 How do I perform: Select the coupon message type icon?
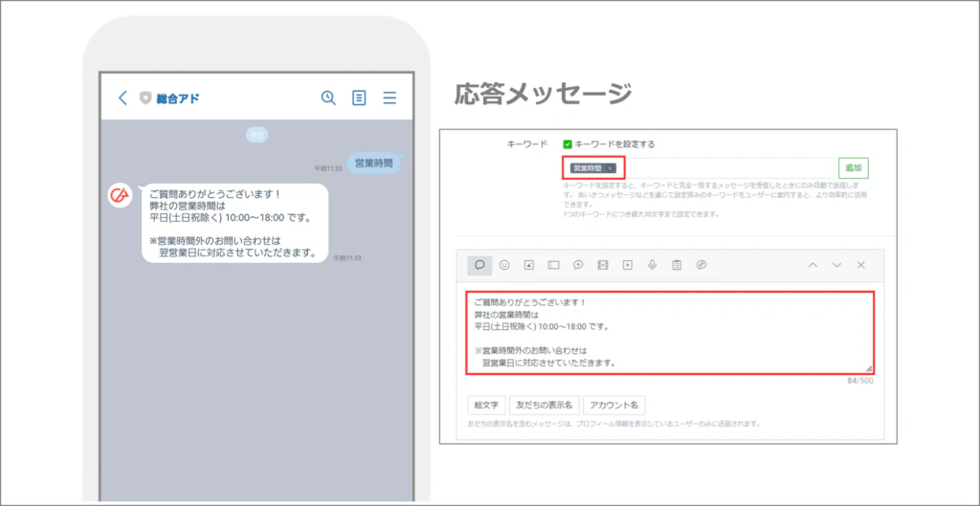[x=553, y=265]
